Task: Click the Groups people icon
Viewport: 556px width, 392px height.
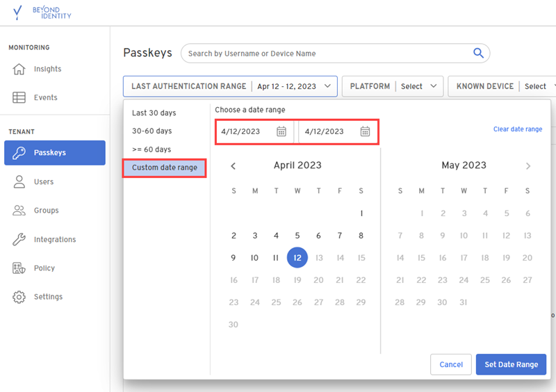Action: coord(19,211)
